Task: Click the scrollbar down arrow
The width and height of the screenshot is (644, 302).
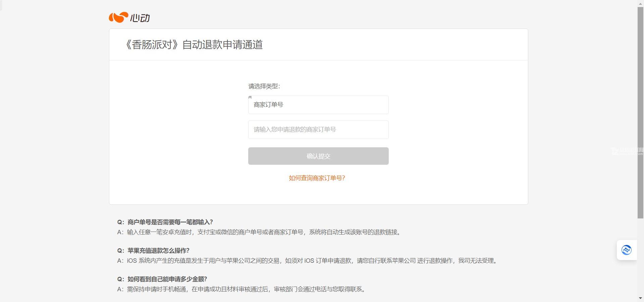Action: pos(640,298)
